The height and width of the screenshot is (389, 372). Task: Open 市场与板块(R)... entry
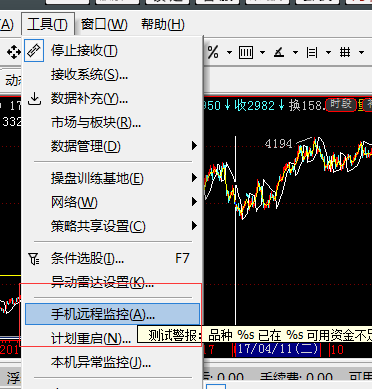pyautogui.click(x=112, y=123)
